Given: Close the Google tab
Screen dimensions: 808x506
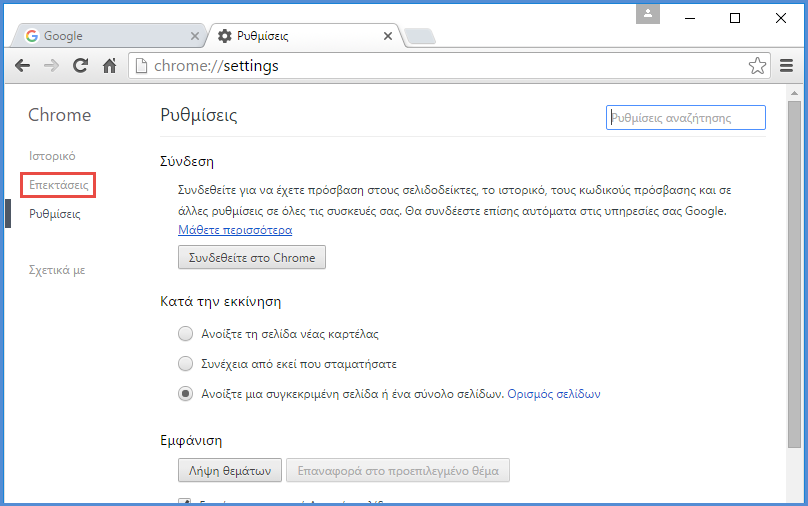Looking at the screenshot, I should coord(195,36).
